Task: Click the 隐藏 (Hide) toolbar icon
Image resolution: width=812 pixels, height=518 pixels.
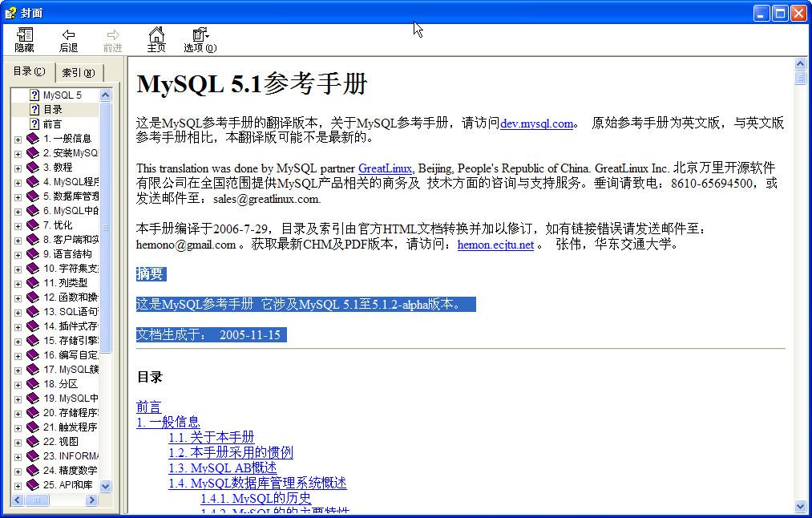Action: click(23, 38)
